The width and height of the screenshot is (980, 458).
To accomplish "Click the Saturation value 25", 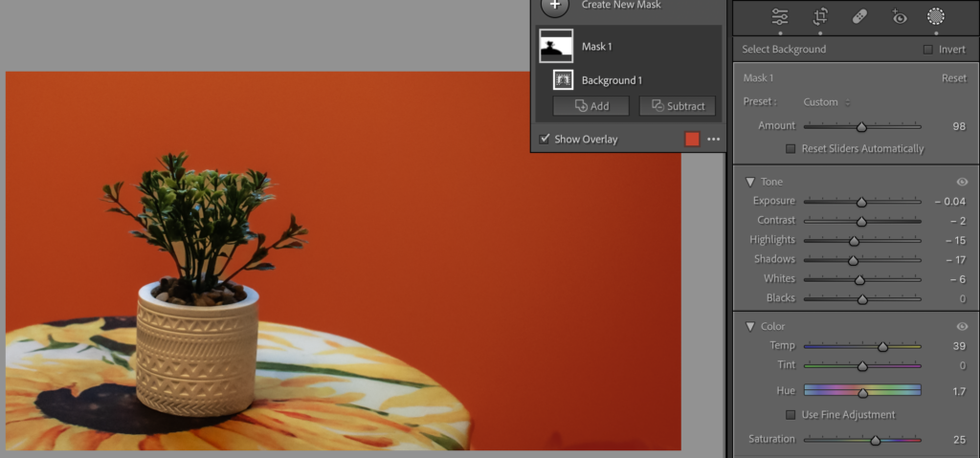I will [959, 440].
